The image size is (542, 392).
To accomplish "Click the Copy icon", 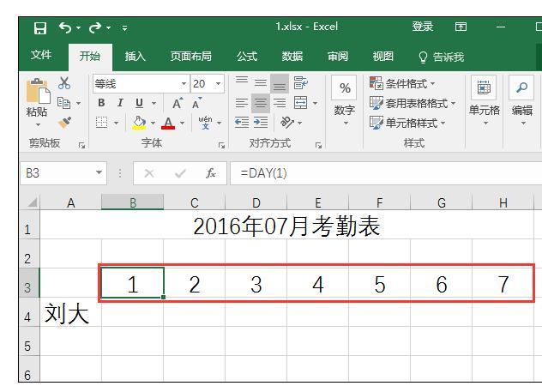I will [x=64, y=103].
